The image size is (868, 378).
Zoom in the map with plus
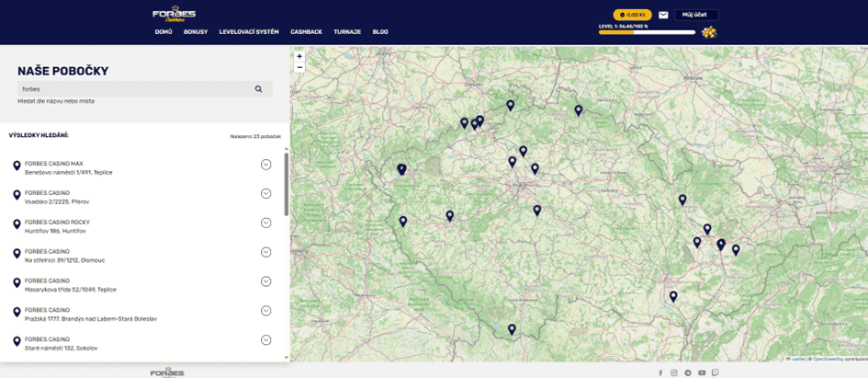[x=299, y=56]
